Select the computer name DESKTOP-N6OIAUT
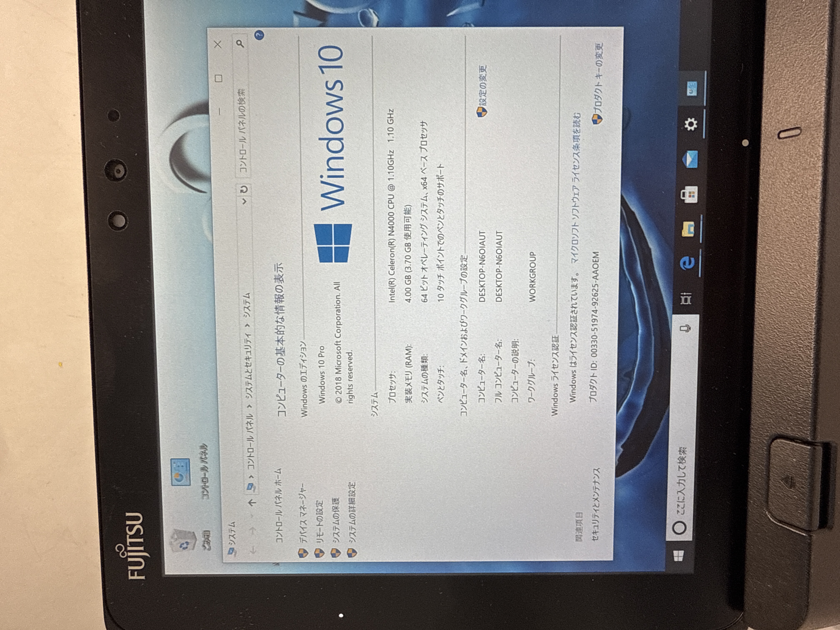This screenshot has width=840, height=630. coord(482,267)
